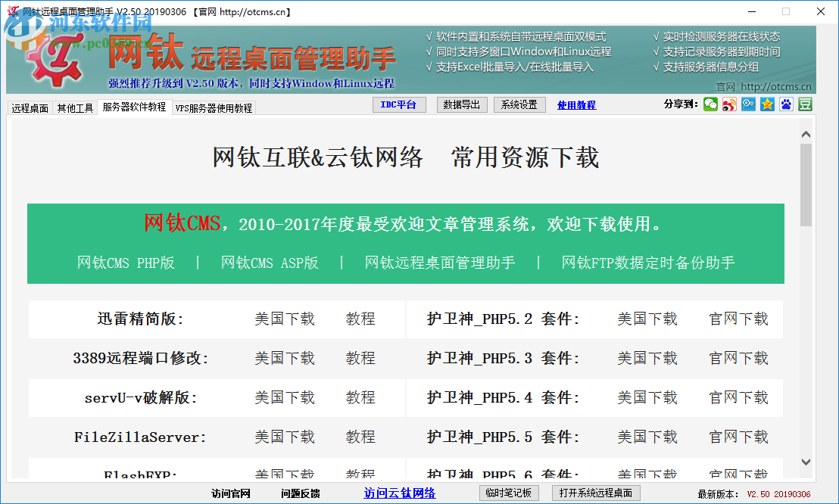The height and width of the screenshot is (504, 839).
Task: Click the app icon in the title bar
Action: click(x=11, y=11)
